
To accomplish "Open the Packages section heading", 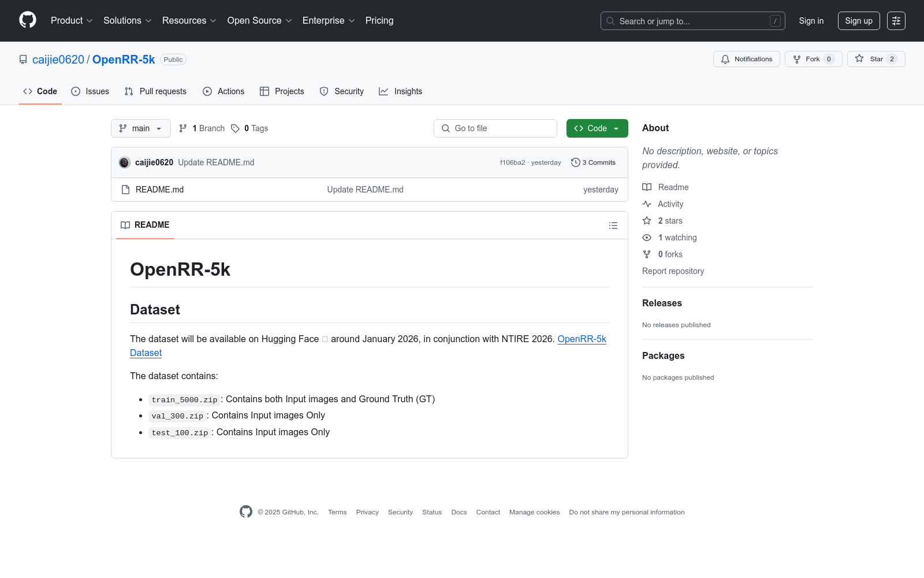I will pyautogui.click(x=663, y=355).
